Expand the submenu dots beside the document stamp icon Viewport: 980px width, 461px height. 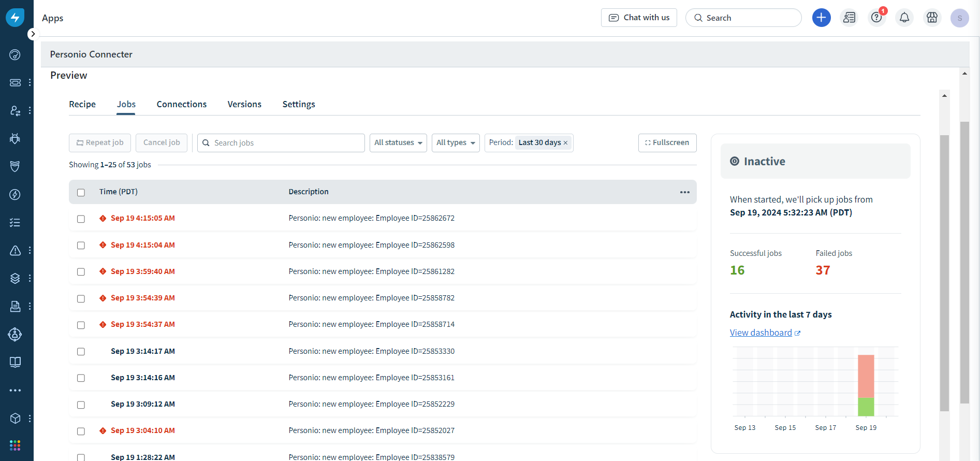tap(30, 306)
